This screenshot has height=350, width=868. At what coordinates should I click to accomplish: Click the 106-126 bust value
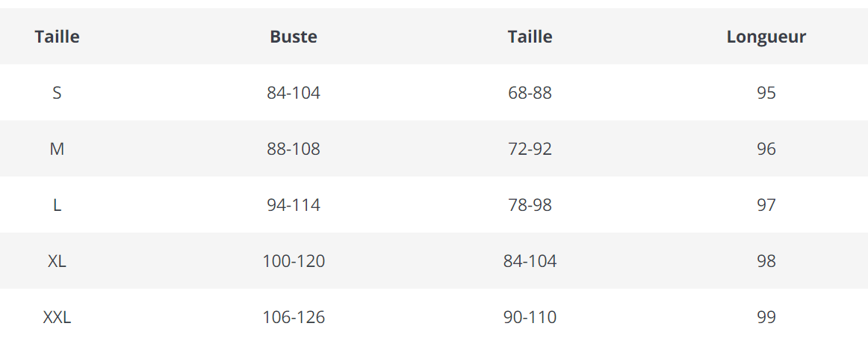click(x=294, y=317)
